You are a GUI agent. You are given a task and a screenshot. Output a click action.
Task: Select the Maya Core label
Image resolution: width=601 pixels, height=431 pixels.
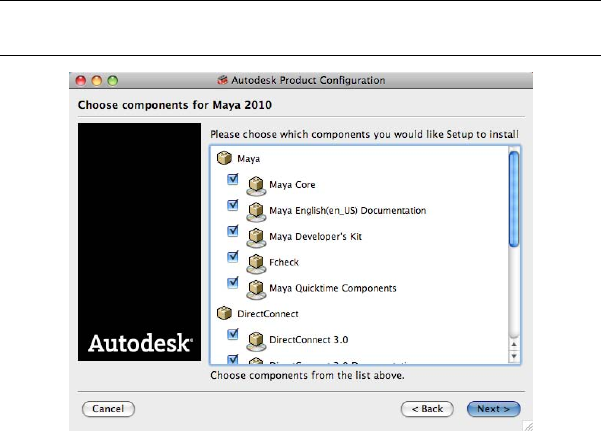click(x=292, y=185)
